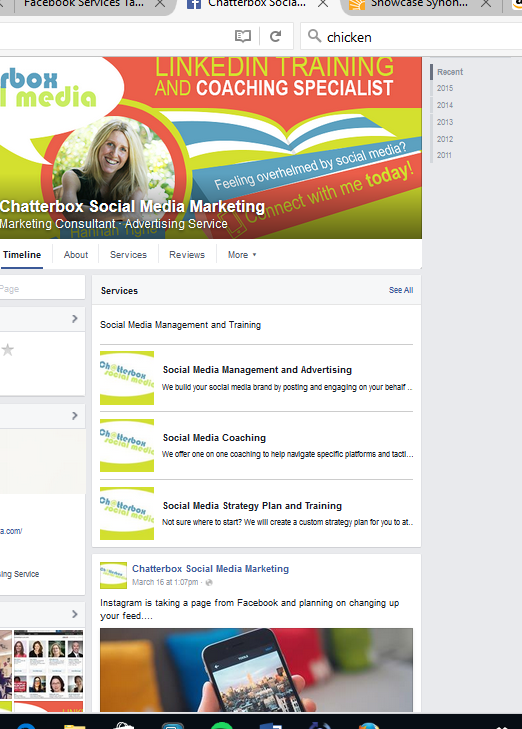Click the search magnifier icon beside 'chicken'
This screenshot has width=522, height=729.
coord(315,36)
